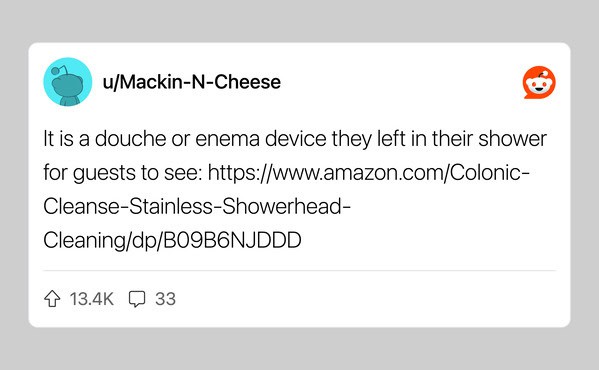Open u/Mackin-N-Cheese profile name
Image resolution: width=599 pixels, height=370 pixels.
[192, 82]
